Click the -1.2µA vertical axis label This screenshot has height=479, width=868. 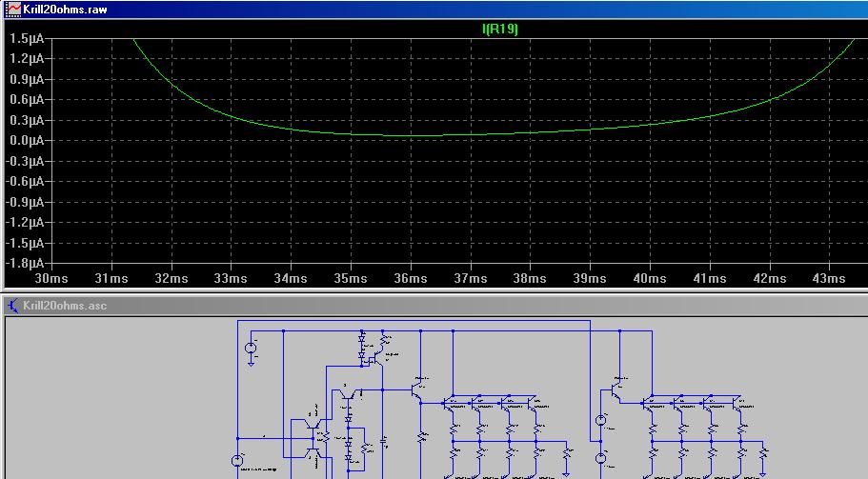click(25, 222)
